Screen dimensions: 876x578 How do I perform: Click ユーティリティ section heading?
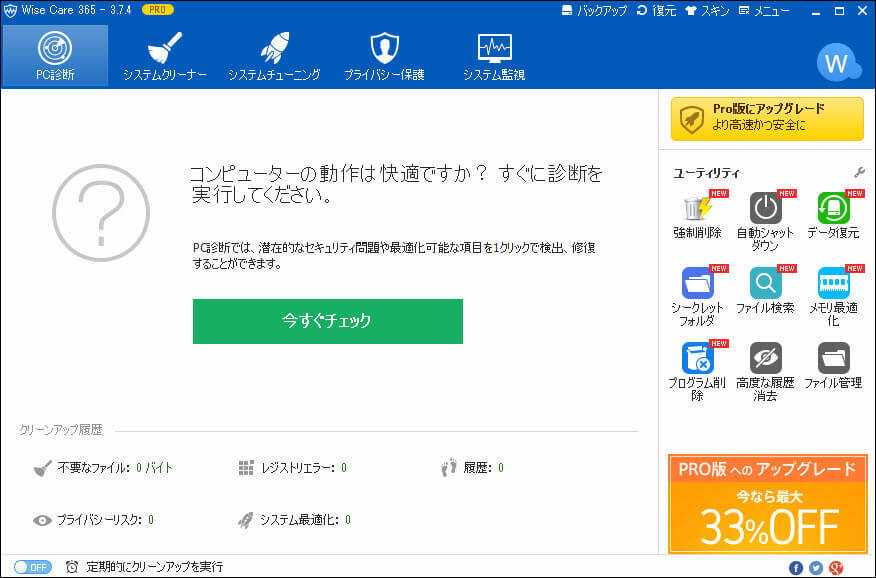(x=706, y=173)
